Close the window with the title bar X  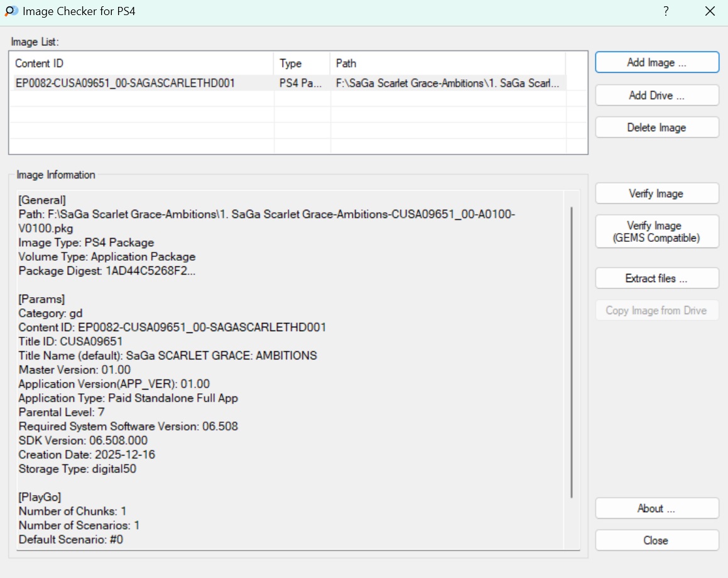(x=710, y=11)
